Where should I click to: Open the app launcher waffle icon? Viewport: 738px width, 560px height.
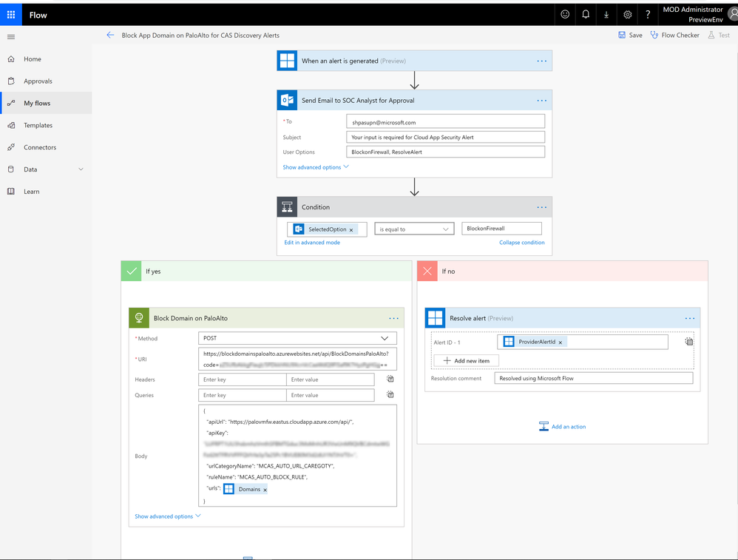11,15
